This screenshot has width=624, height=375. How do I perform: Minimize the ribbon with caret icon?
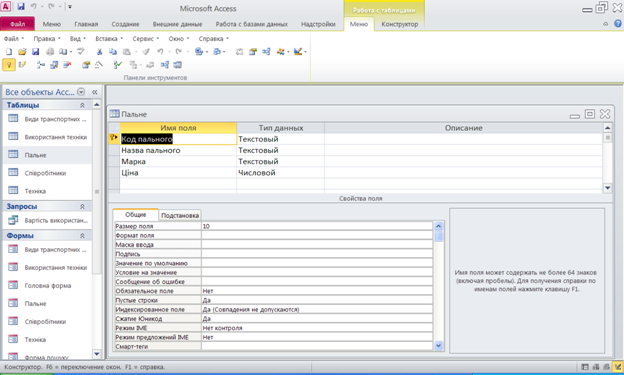606,24
